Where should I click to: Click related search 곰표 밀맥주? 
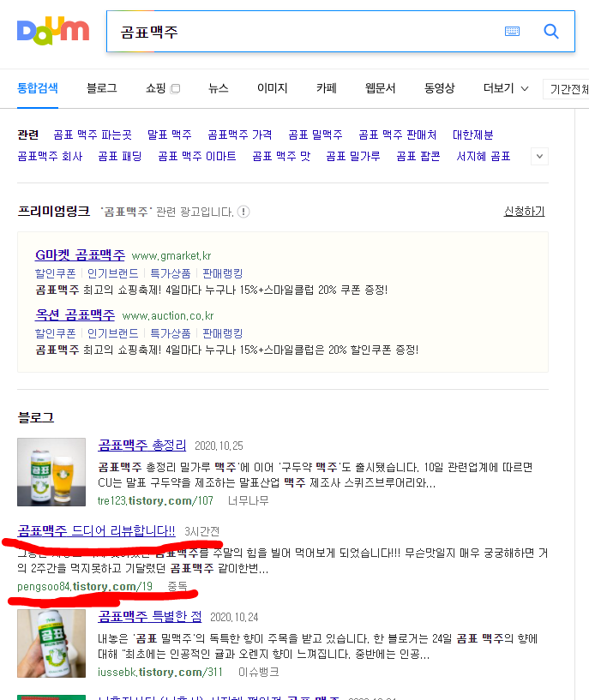[316, 135]
